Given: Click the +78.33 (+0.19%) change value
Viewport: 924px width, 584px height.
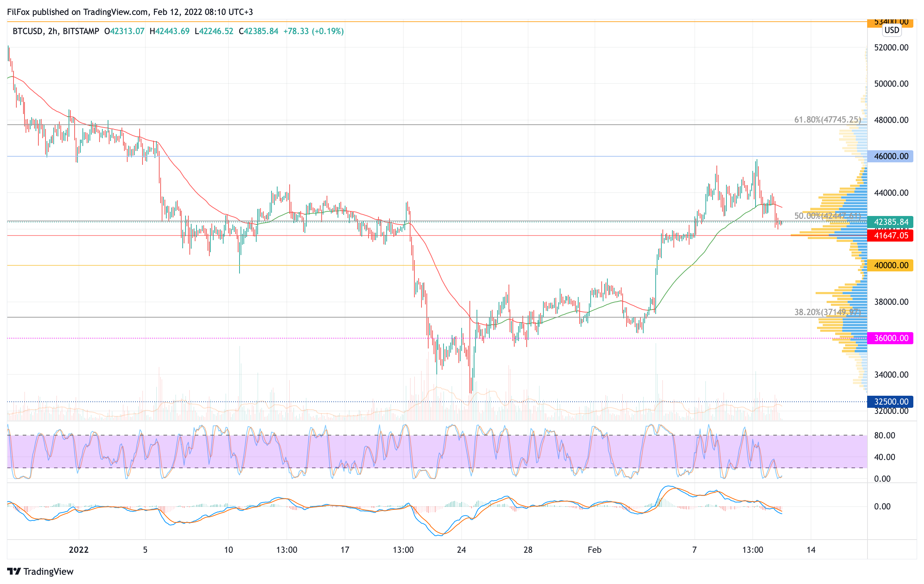Looking at the screenshot, I should pos(313,31).
